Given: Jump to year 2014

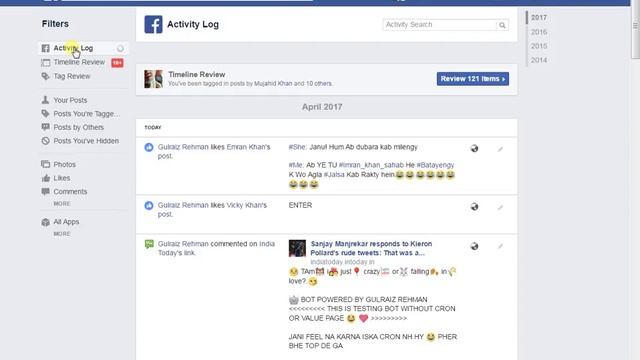Looking at the screenshot, I should (539, 60).
